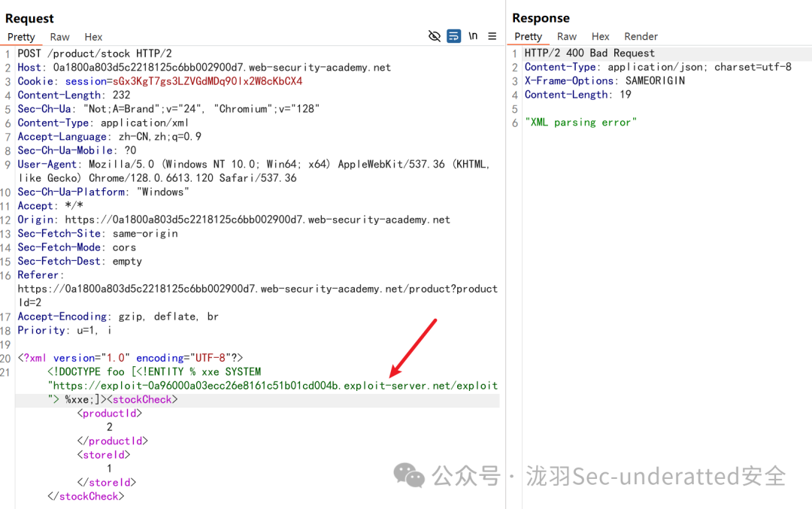
Task: Switch to Response Hex tab
Action: click(x=600, y=36)
